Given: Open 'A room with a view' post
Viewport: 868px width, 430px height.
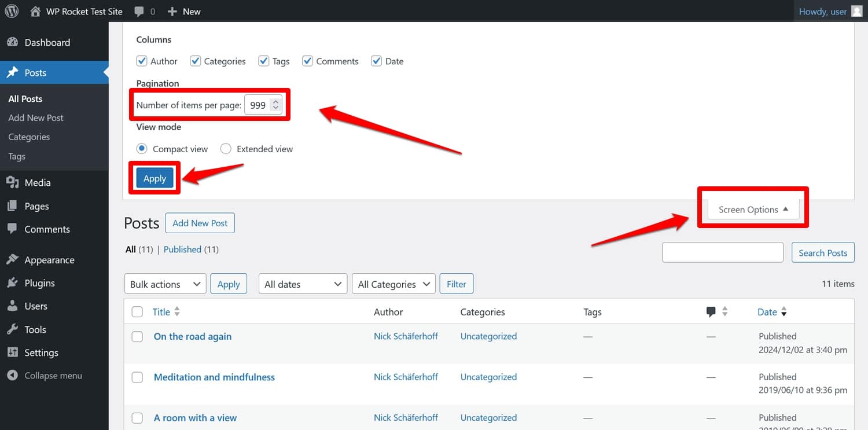Looking at the screenshot, I should 195,418.
